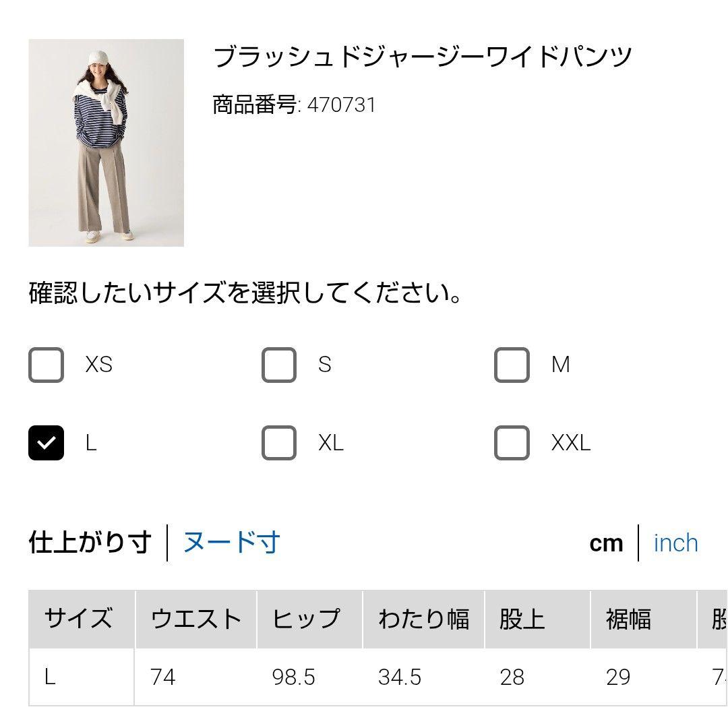Click the ヒップ column header
The width and height of the screenshot is (728, 728).
(x=306, y=619)
